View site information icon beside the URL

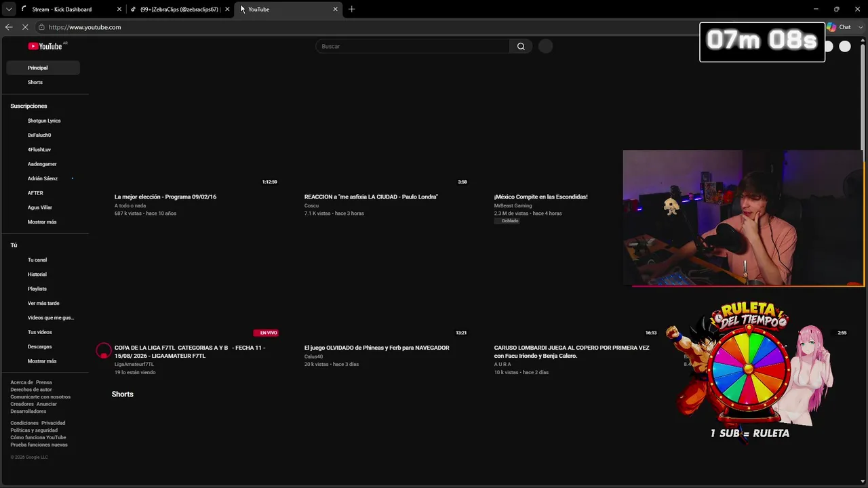pyautogui.click(x=41, y=27)
